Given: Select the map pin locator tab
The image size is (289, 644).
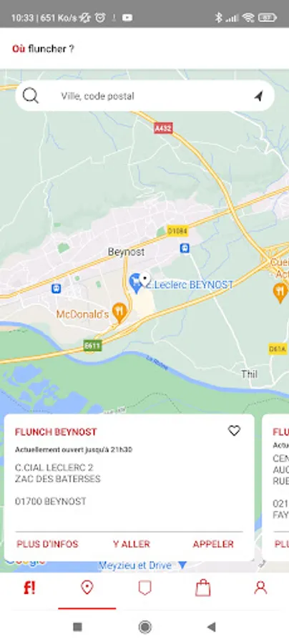Looking at the screenshot, I should pos(87,587).
